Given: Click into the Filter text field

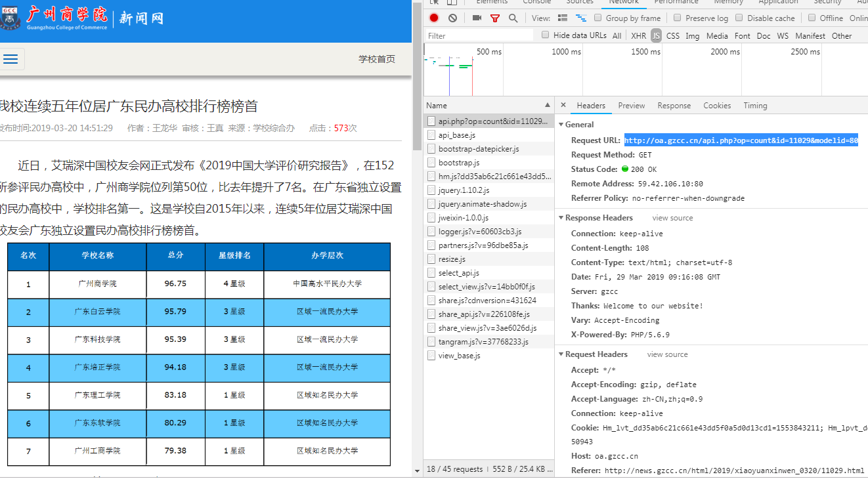Looking at the screenshot, I should pos(479,35).
